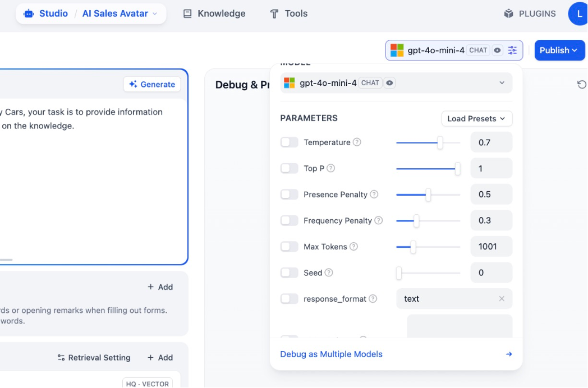Click the Microsoft logo in top model button
Viewport: 588px width, 388px height.
click(x=397, y=50)
